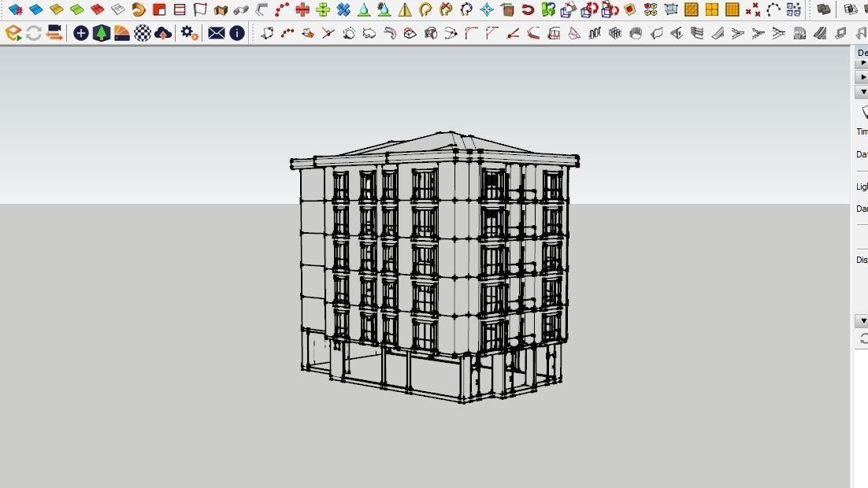Select the red plane icon
The width and height of the screenshot is (868, 488).
click(98, 9)
